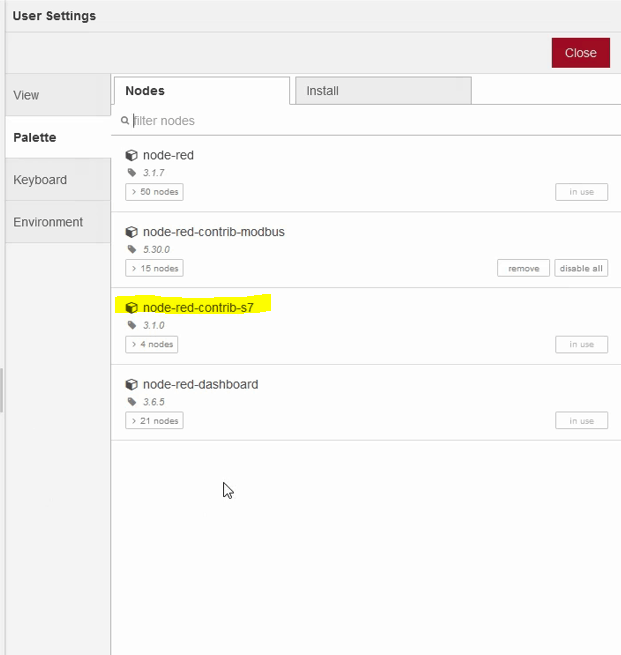Click the node-red-dashboard package cube icon
Image resolution: width=621 pixels, height=655 pixels.
click(x=131, y=385)
